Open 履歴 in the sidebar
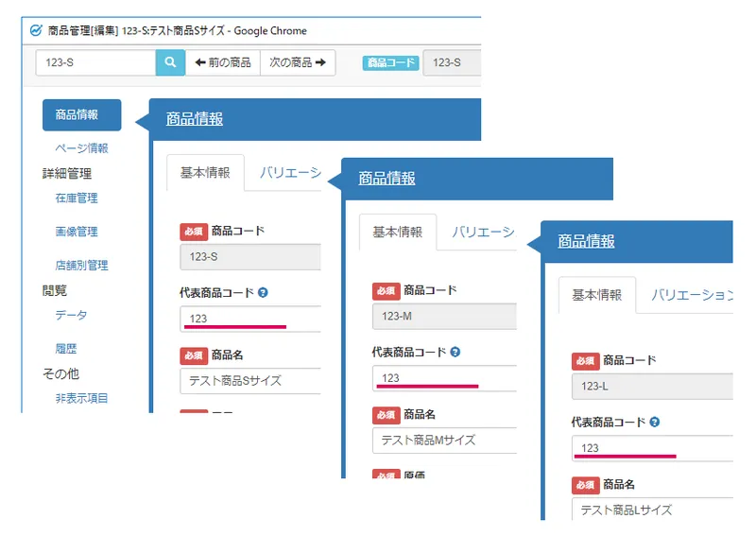Image resolution: width=756 pixels, height=536 pixels. tap(66, 348)
